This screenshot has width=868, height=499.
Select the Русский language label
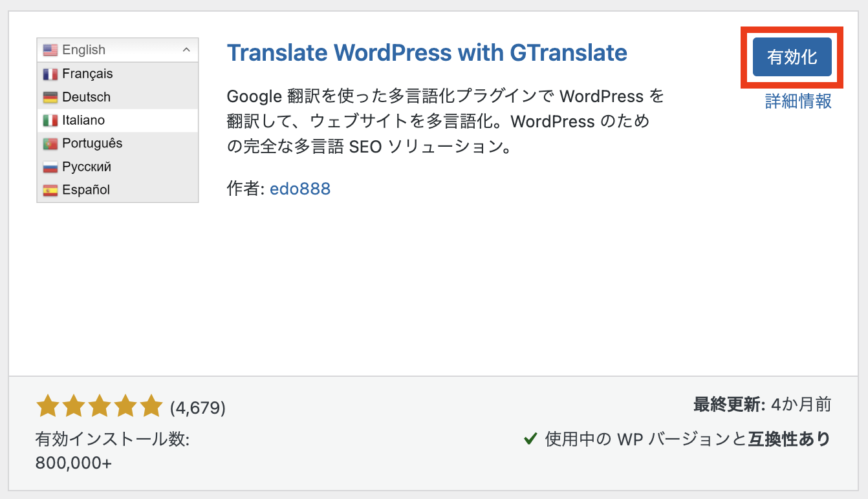click(87, 167)
